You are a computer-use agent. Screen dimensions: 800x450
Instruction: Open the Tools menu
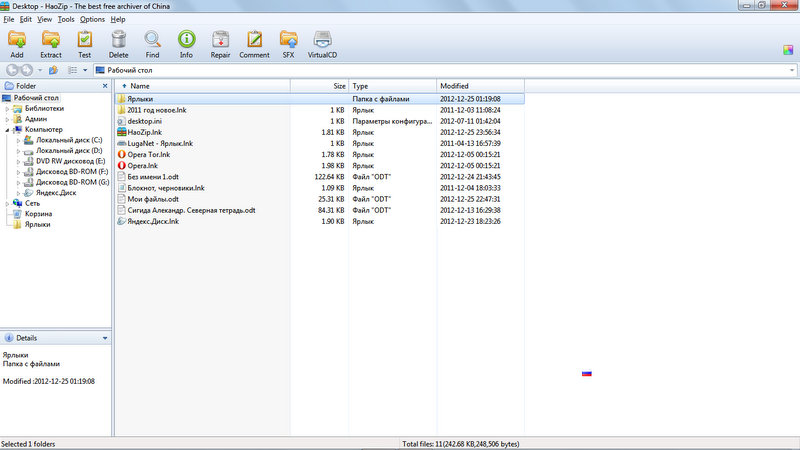[66, 19]
